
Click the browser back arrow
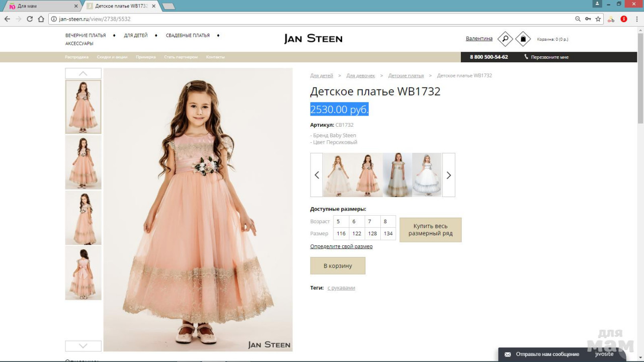click(x=7, y=19)
